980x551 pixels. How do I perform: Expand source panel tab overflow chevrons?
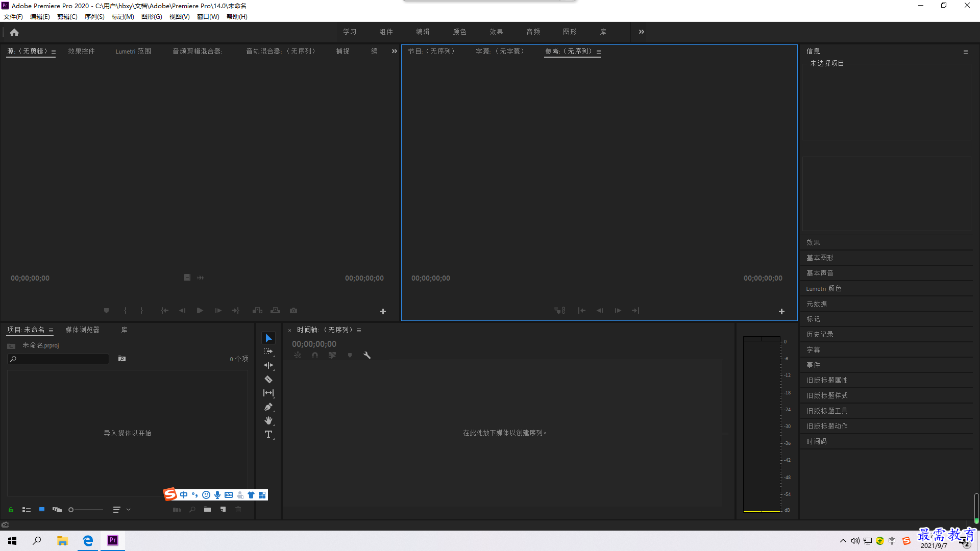coord(394,51)
